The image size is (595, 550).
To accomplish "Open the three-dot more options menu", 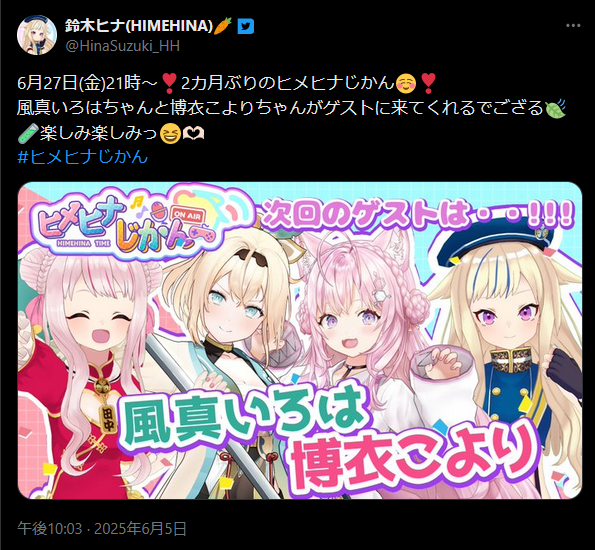I will pyautogui.click(x=573, y=26).
